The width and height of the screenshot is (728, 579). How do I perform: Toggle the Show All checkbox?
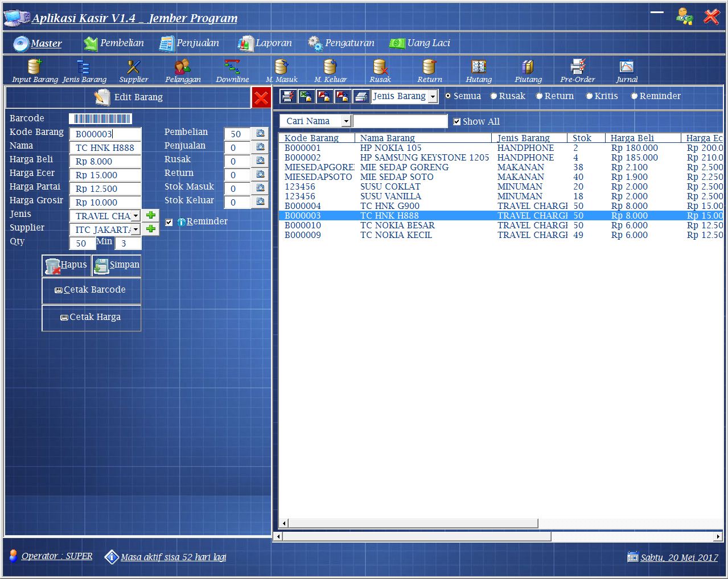(456, 121)
